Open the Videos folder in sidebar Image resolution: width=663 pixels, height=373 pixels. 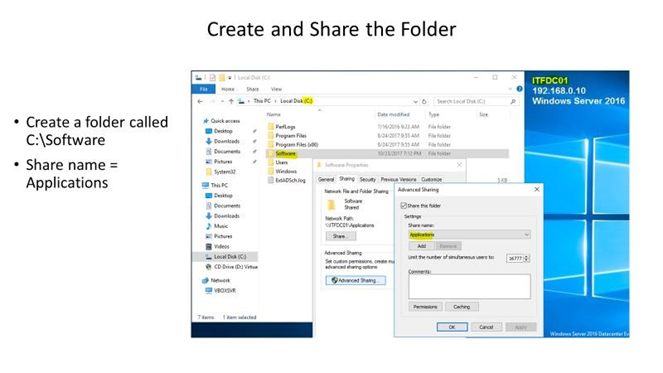[x=221, y=246]
